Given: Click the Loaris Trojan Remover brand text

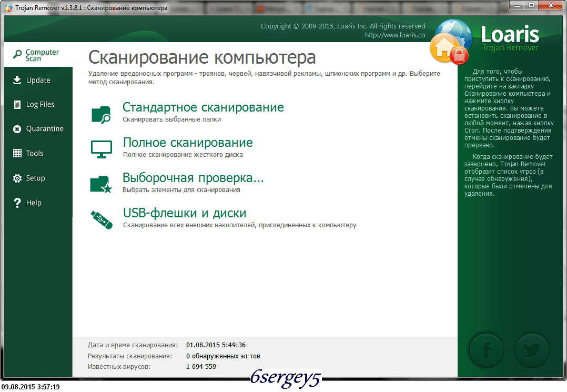Looking at the screenshot, I should point(510,39).
